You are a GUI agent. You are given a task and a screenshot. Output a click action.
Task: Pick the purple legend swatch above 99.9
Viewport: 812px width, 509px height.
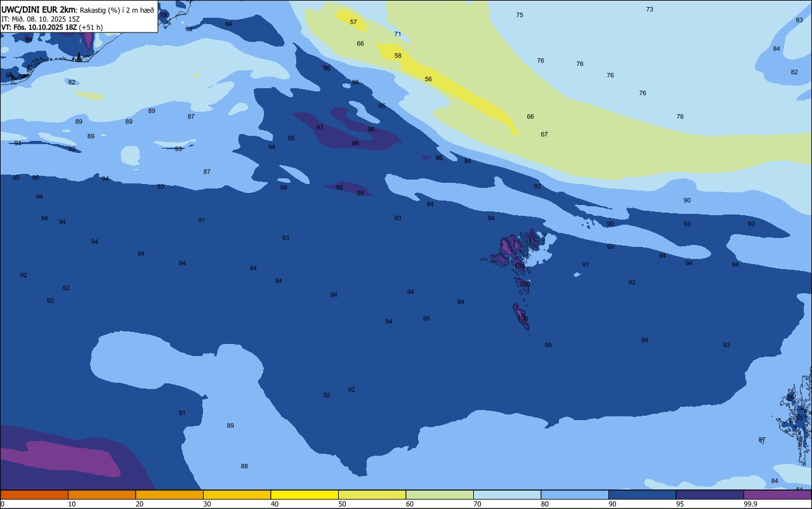777,494
